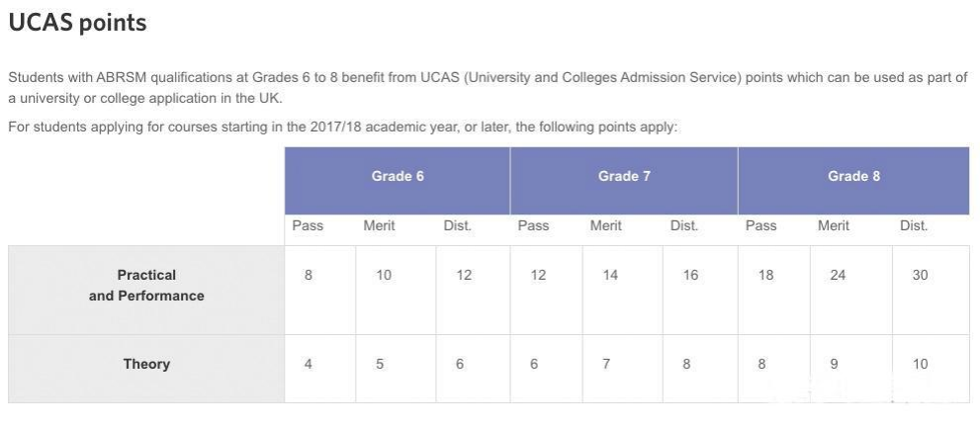Click the Dist. subheader under Grade 8

coord(914,225)
